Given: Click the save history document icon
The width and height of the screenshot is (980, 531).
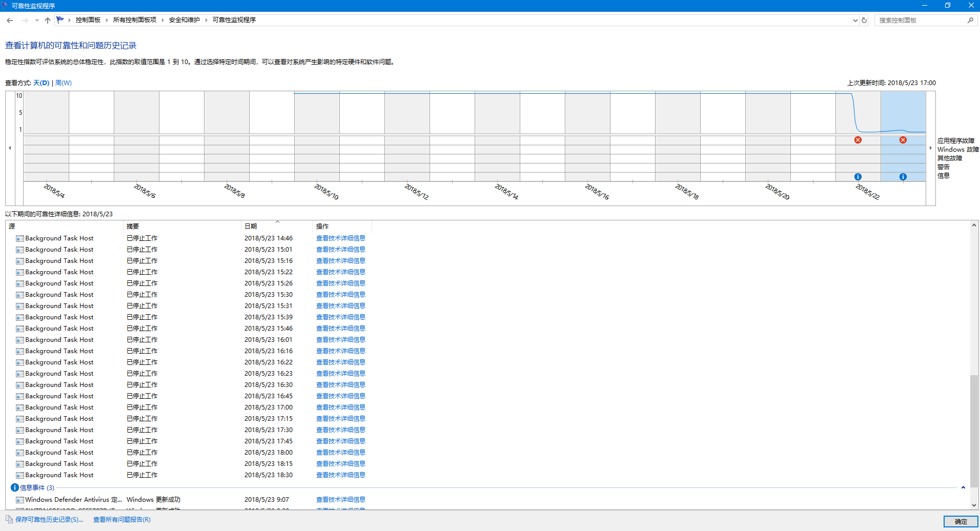Looking at the screenshot, I should 9,519.
